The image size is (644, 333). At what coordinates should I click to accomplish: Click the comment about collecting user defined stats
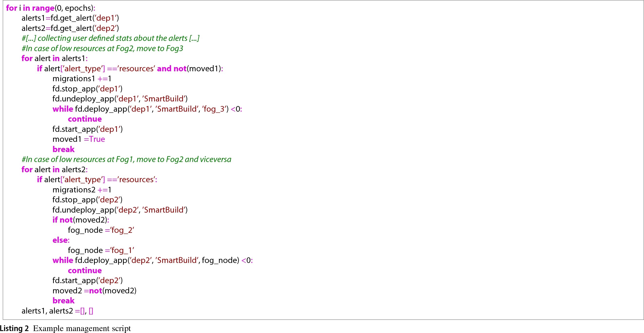(111, 38)
